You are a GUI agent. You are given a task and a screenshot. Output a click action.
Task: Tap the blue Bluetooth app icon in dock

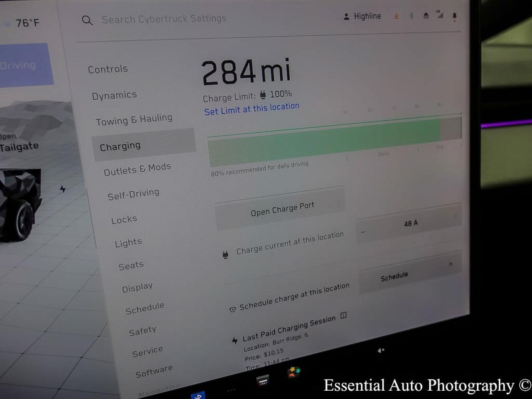coord(199,395)
